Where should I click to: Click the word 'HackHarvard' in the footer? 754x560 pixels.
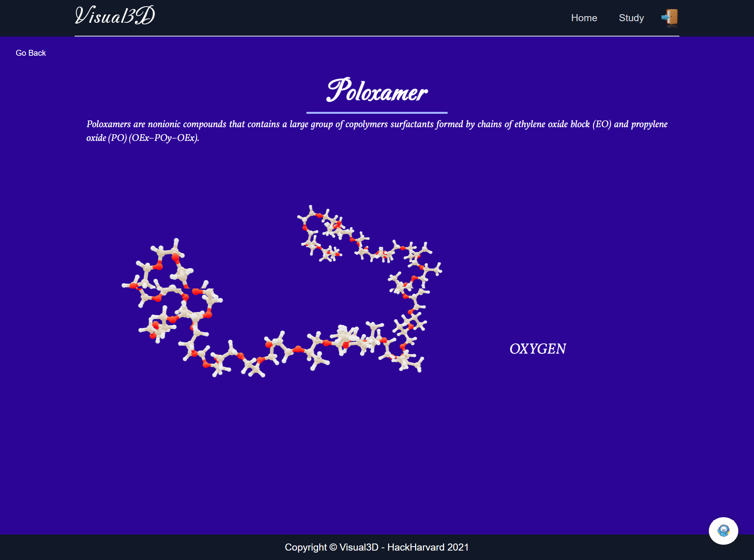(x=415, y=547)
